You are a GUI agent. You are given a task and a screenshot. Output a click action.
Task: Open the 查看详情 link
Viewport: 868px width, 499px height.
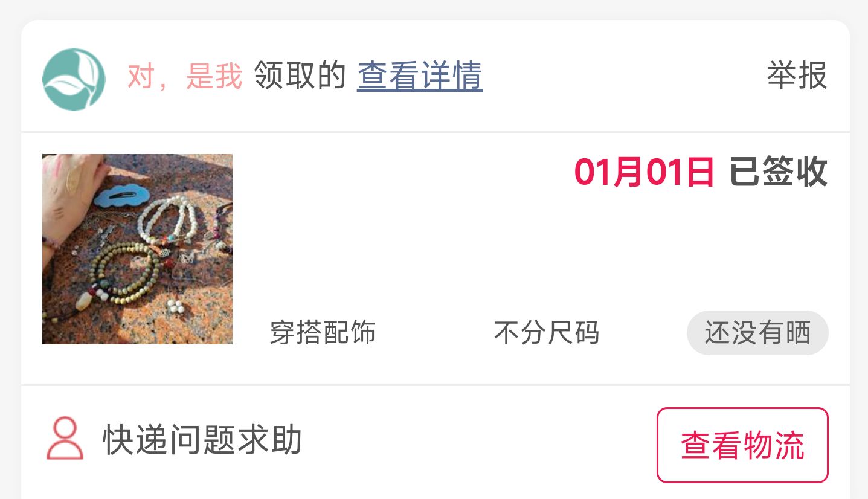(420, 77)
